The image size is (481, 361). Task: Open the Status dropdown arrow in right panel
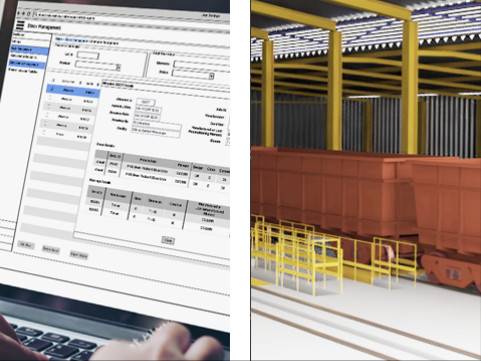tap(211, 76)
